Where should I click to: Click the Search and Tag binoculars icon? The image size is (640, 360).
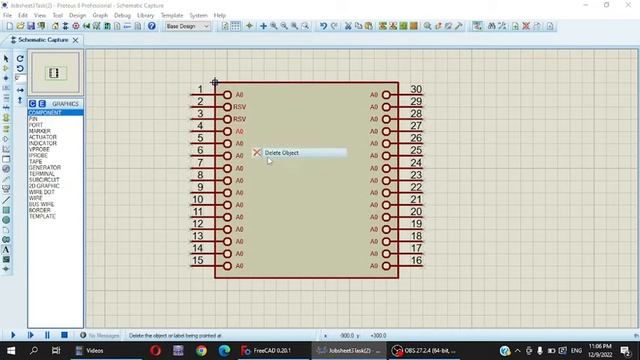(491, 26)
